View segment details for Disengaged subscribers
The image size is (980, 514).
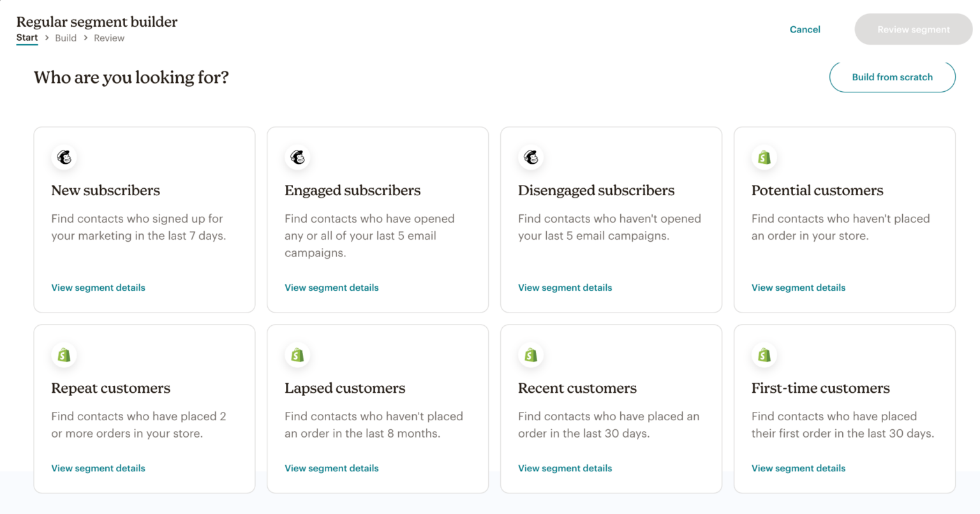point(565,288)
